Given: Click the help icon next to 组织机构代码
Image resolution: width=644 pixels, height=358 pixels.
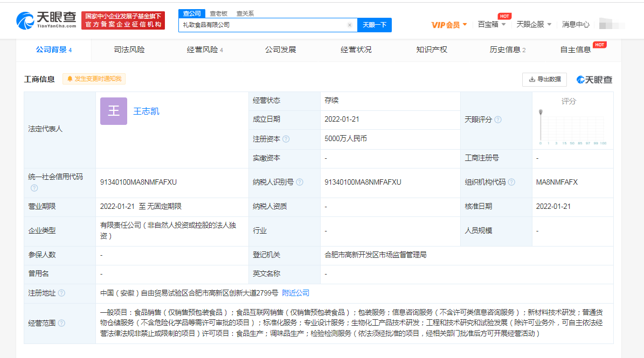Looking at the screenshot, I should click(511, 182).
